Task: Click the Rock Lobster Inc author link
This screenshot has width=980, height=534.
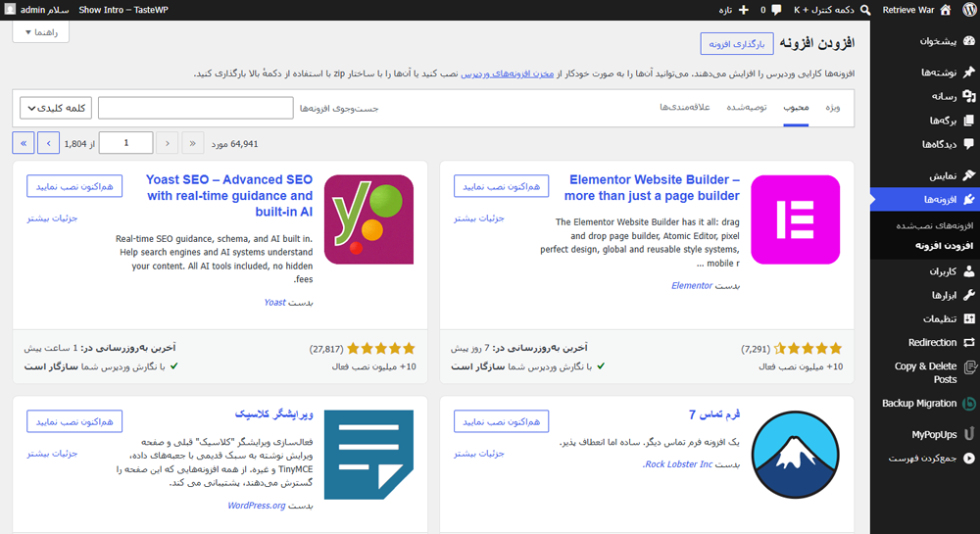Action: click(x=677, y=464)
